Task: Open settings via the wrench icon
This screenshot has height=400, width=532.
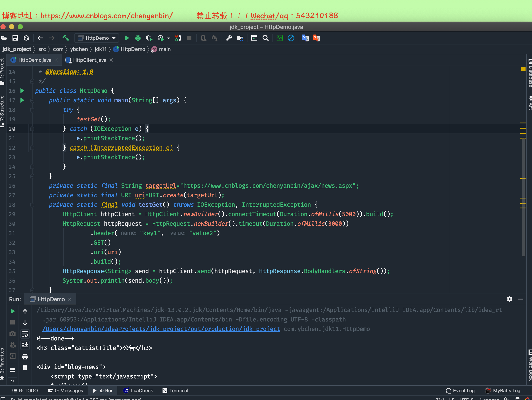Action: [x=229, y=38]
